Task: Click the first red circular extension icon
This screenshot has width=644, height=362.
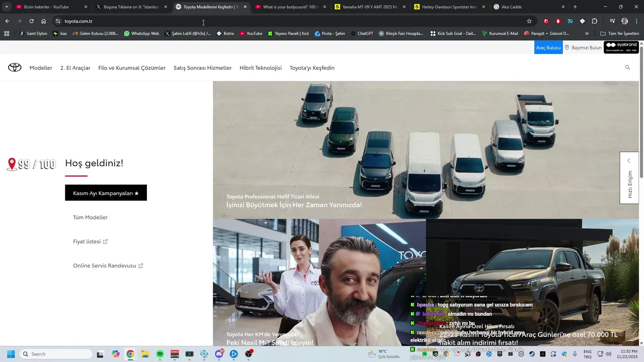Action: [546, 21]
